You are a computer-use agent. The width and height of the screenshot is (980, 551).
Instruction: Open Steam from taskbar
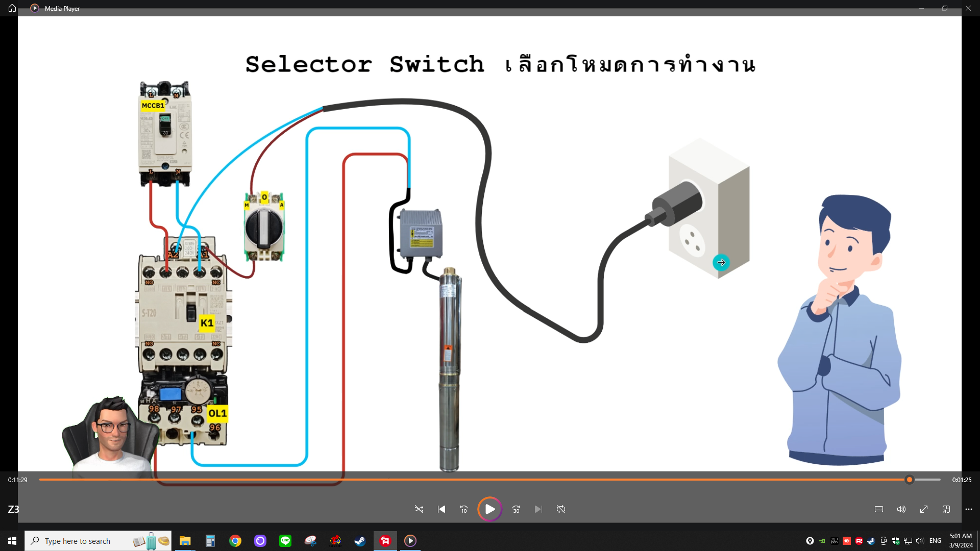[360, 541]
